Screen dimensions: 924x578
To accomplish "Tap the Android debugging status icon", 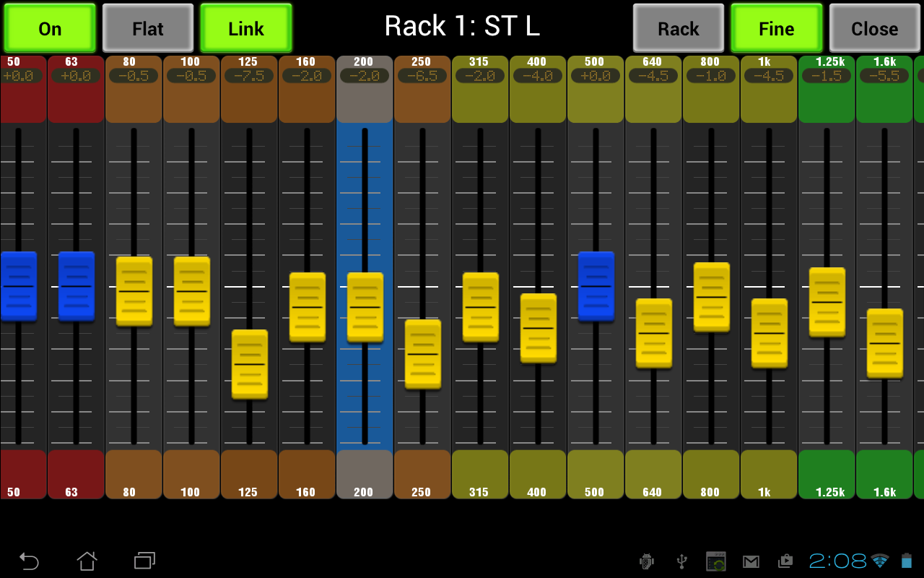I will tap(647, 561).
